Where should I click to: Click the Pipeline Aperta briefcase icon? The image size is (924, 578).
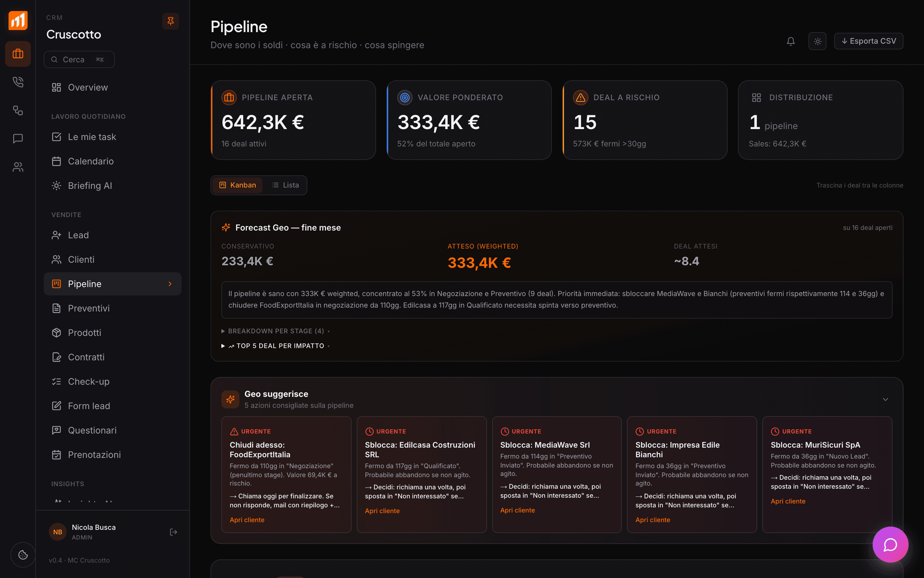click(229, 98)
